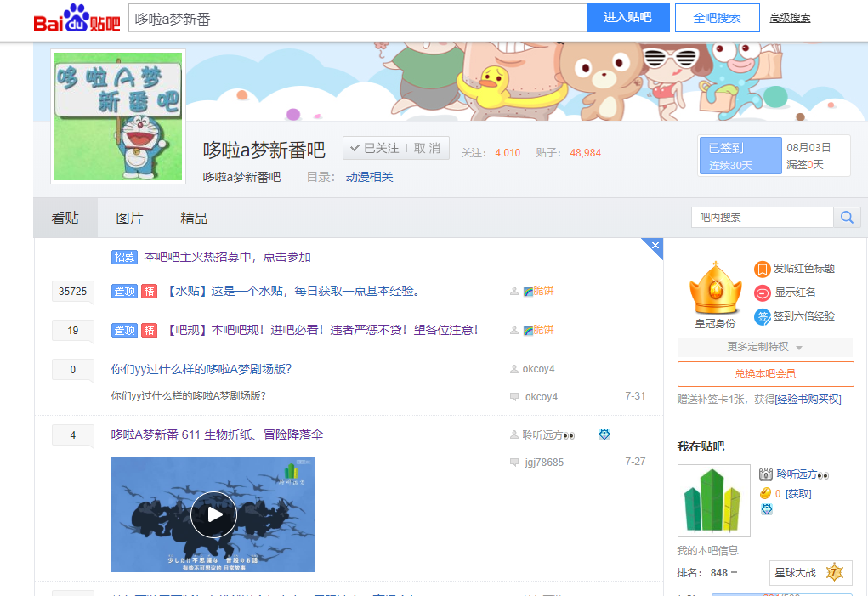Expand the 更多定制特权 dropdown
The width and height of the screenshot is (868, 596).
765,347
